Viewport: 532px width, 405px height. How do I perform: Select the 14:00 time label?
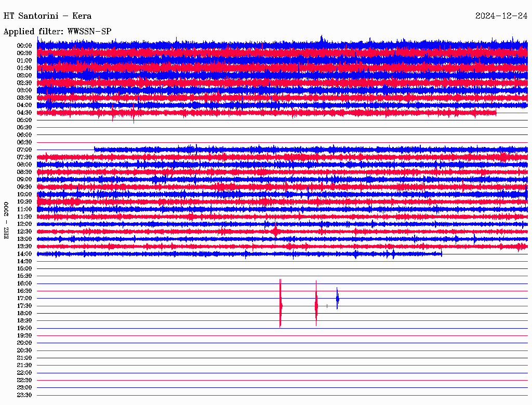click(25, 254)
